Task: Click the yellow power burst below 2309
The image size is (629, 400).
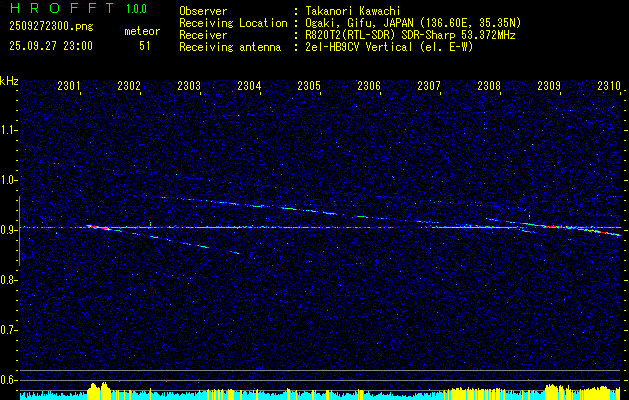Action: click(556, 392)
